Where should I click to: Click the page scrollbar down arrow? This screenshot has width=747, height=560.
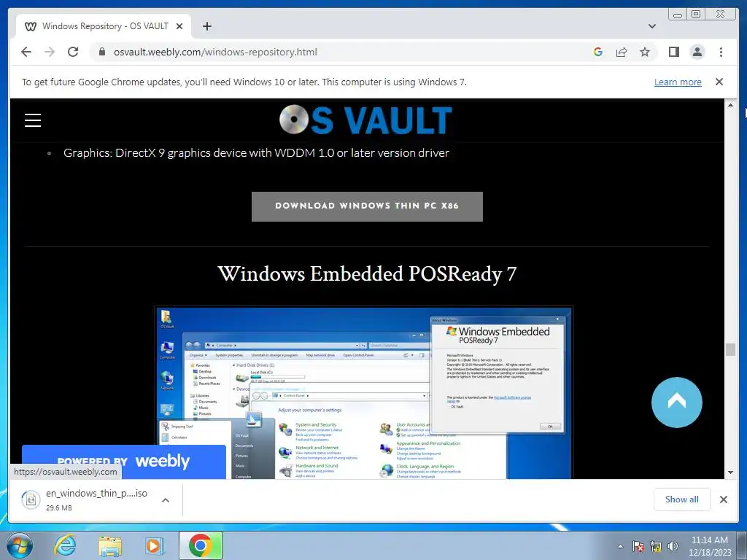click(x=730, y=472)
